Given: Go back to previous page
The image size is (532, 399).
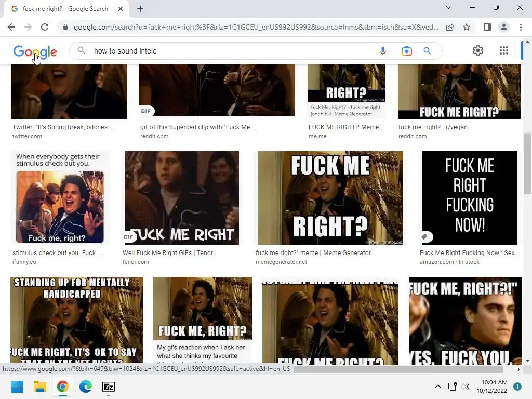Looking at the screenshot, I should [x=11, y=27].
